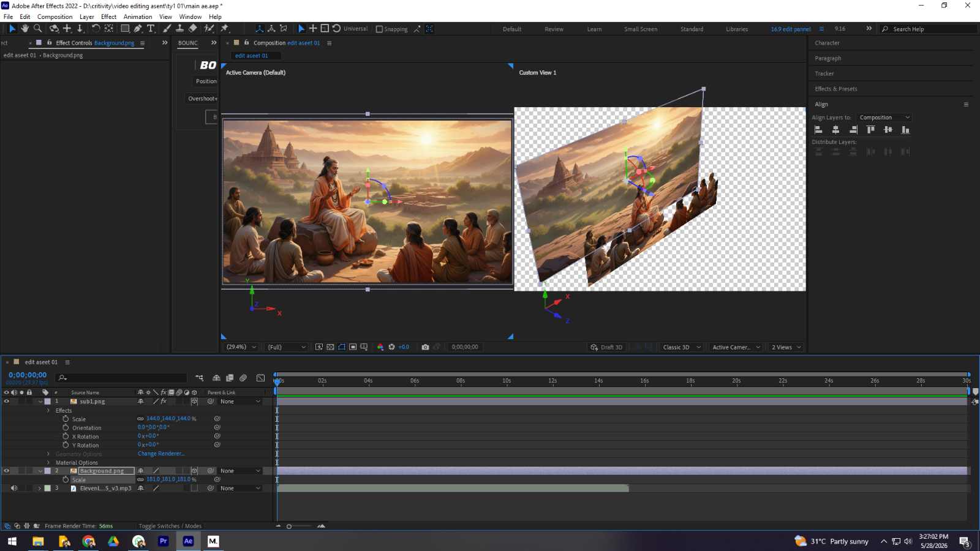Toggle 3D switch for sub1.png layer
The height and width of the screenshot is (551, 980).
[194, 402]
